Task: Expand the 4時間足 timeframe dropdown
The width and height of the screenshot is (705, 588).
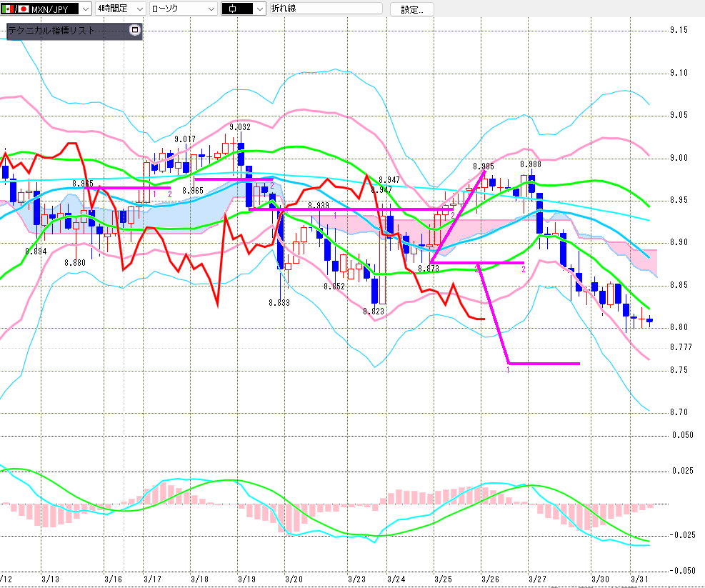Action: (x=138, y=9)
